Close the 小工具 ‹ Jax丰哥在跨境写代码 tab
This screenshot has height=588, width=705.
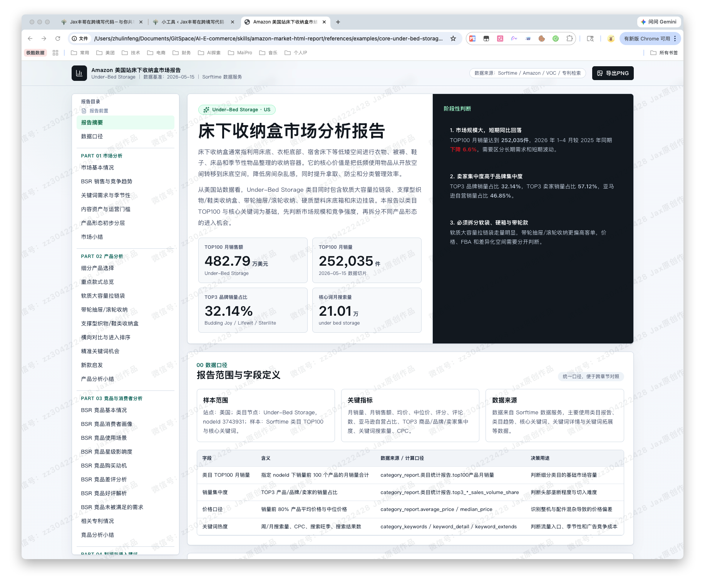[x=233, y=22]
